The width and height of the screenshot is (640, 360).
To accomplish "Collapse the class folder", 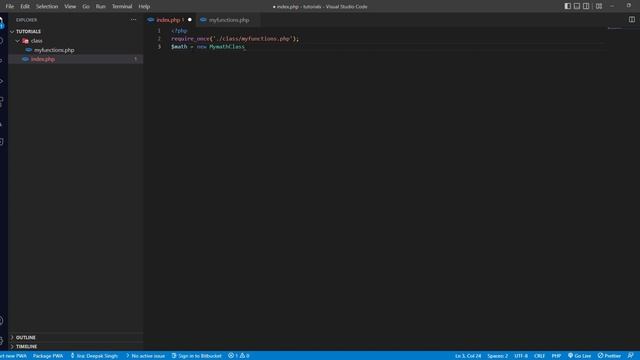I will [76, 41].
